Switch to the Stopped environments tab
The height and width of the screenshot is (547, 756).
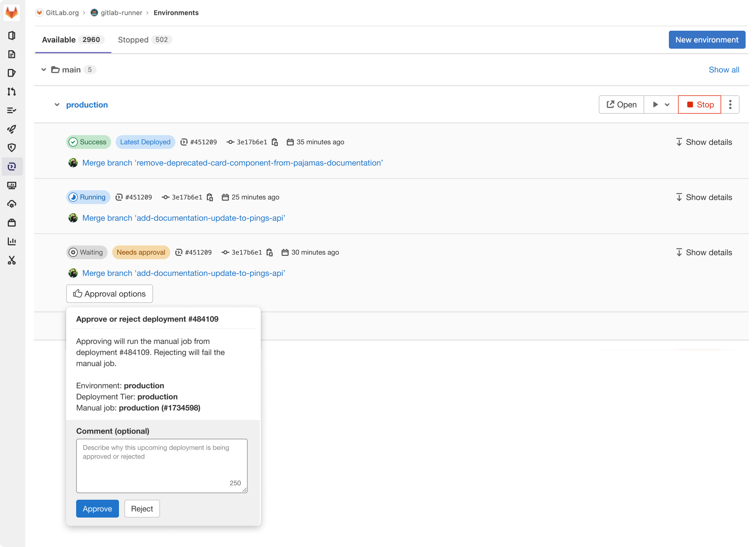tap(133, 40)
